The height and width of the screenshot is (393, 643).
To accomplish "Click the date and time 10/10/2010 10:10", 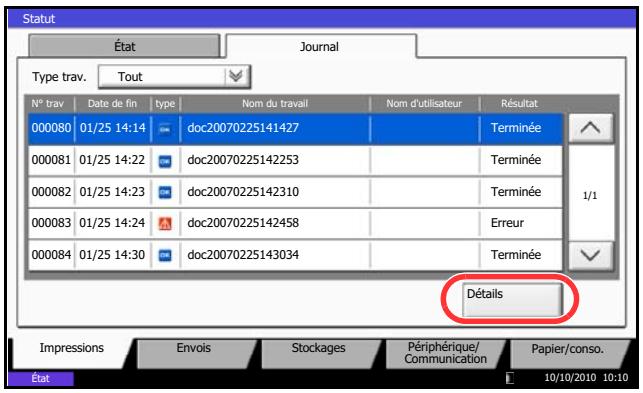I will tap(586, 377).
